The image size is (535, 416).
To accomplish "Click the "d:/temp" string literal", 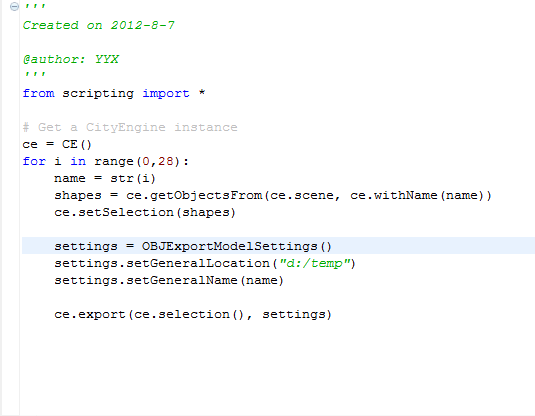I will click(315, 263).
